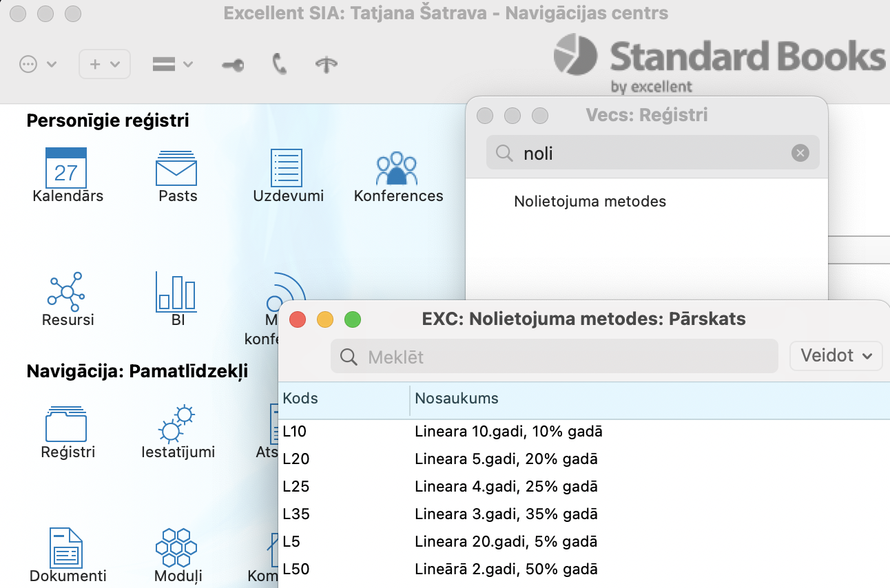Select the L25 Lineara 4.gadi row
The image size is (890, 588).
tap(506, 487)
